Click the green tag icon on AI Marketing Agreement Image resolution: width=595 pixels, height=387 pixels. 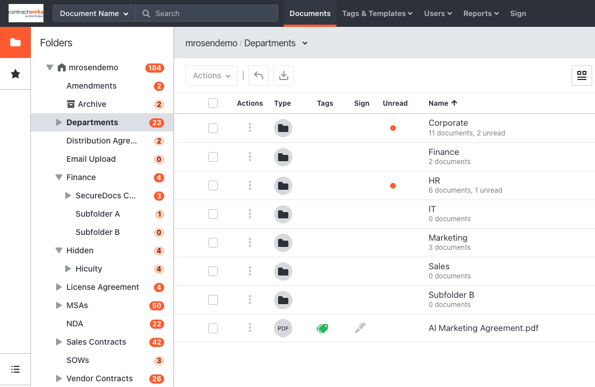tap(322, 328)
